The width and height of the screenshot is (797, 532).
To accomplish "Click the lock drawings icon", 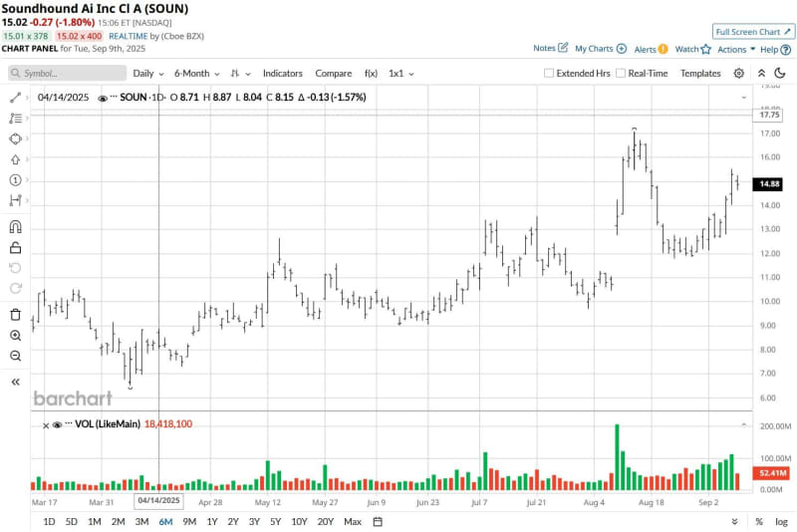I will click(15, 247).
